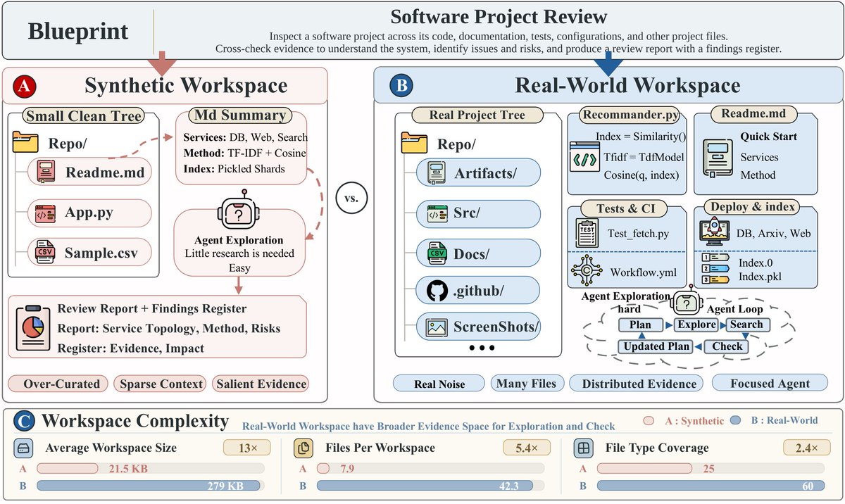Click the Sparse Context tag
The image size is (845, 504).
pyautogui.click(x=158, y=384)
